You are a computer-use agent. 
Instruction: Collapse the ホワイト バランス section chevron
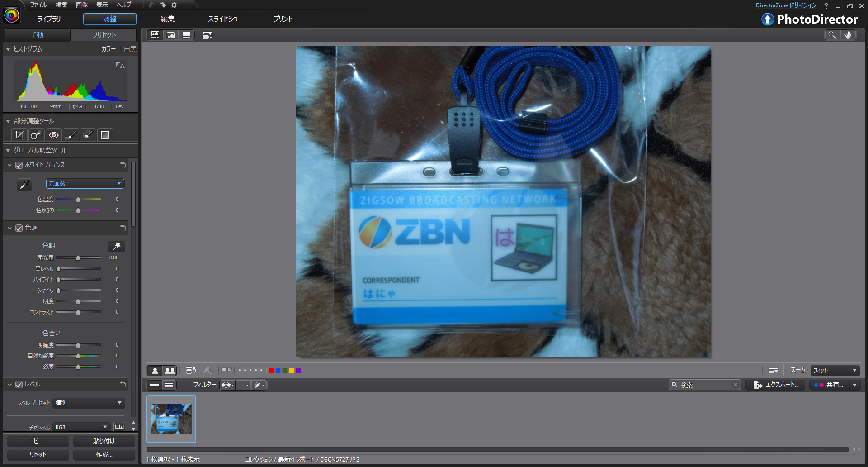[x=9, y=165]
